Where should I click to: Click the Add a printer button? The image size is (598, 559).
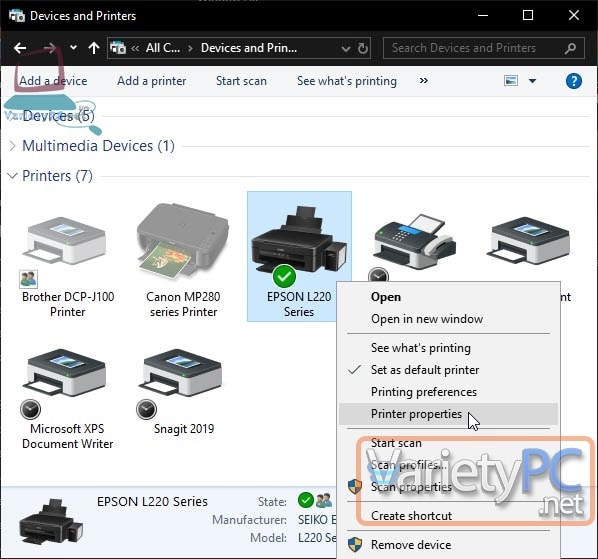pyautogui.click(x=152, y=81)
